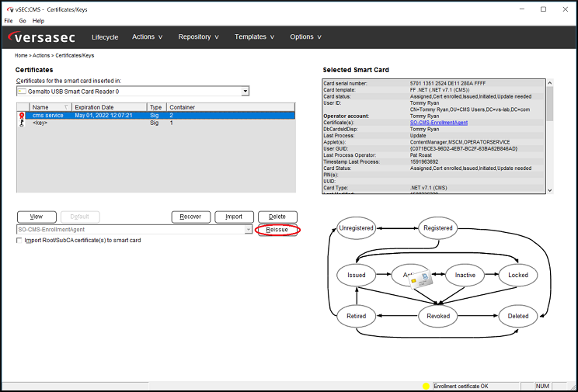Click the User GUID value
Image resolution: width=578 pixels, height=392 pixels.
click(464, 149)
